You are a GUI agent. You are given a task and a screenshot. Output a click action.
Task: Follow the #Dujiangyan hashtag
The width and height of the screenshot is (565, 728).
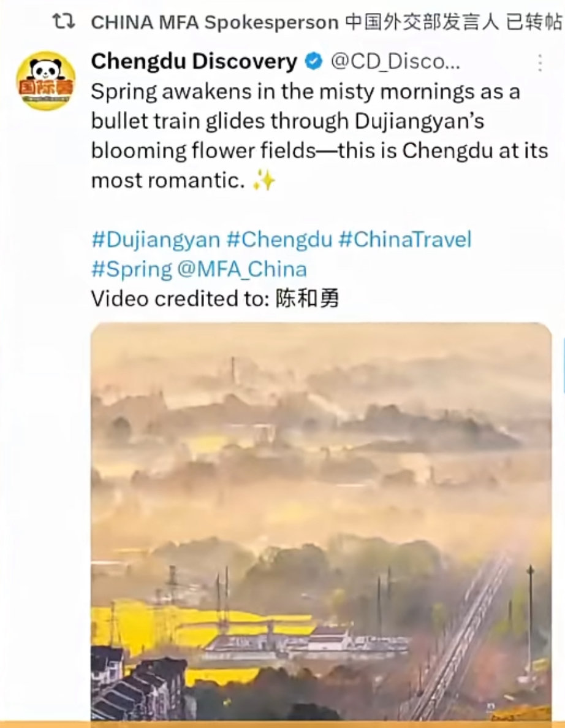click(156, 240)
